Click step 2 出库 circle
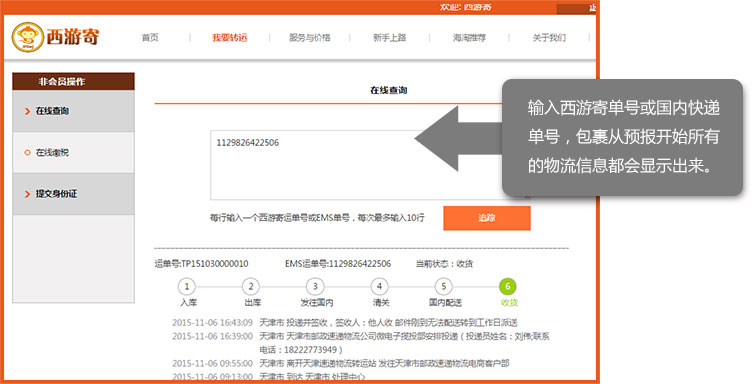752x384 pixels. tap(251, 287)
